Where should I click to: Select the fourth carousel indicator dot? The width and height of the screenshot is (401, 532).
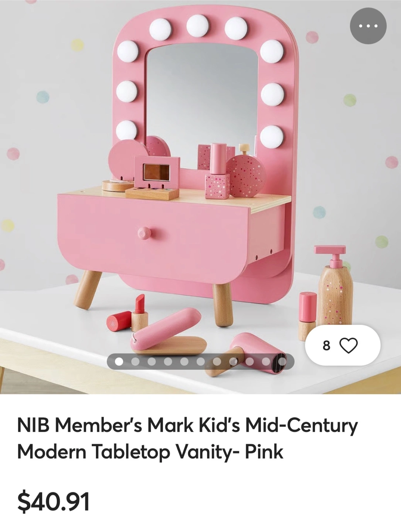[168, 361]
